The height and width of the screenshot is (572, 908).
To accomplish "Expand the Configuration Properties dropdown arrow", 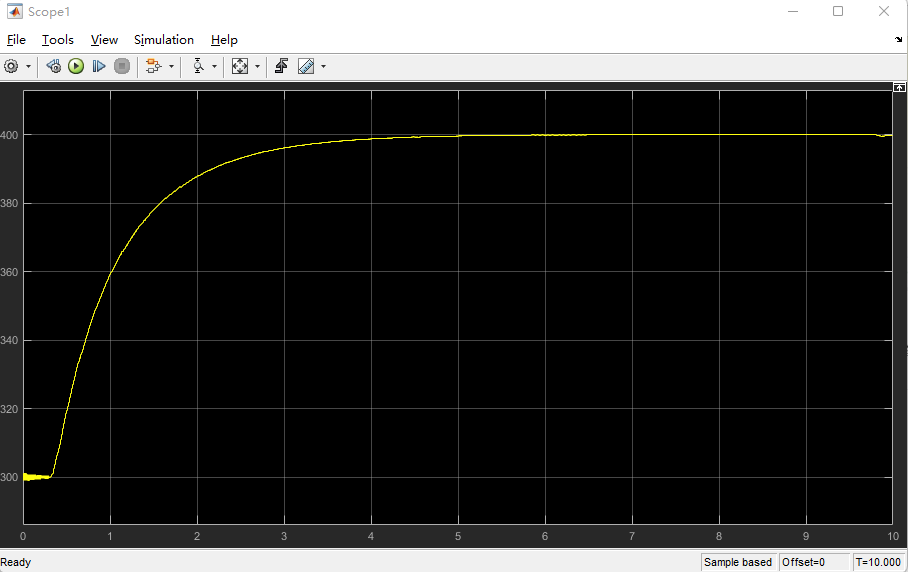I will click(28, 67).
